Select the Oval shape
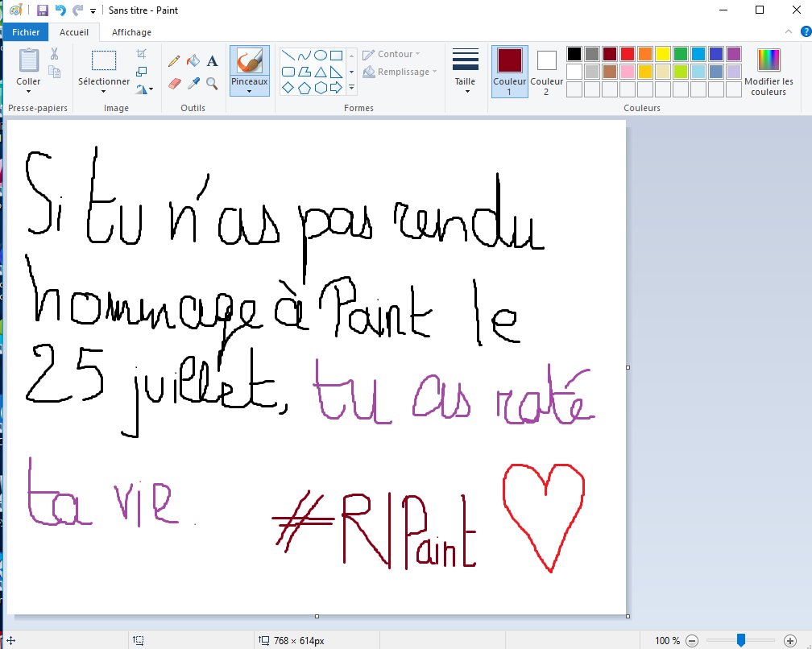The height and width of the screenshot is (649, 812). point(321,55)
